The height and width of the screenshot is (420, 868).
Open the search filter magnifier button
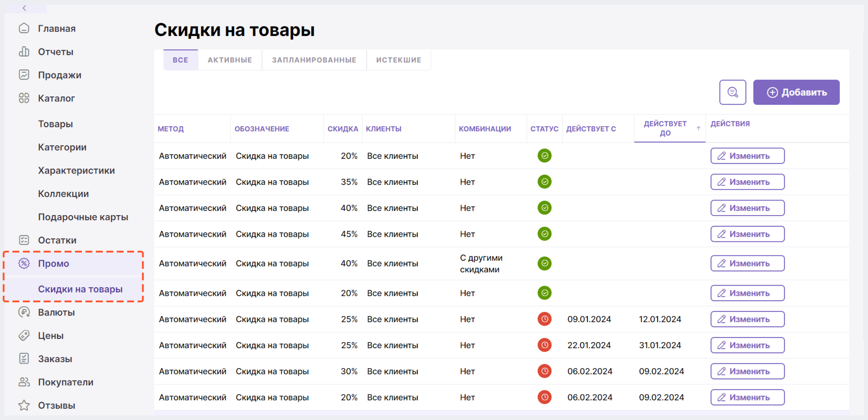tap(733, 92)
